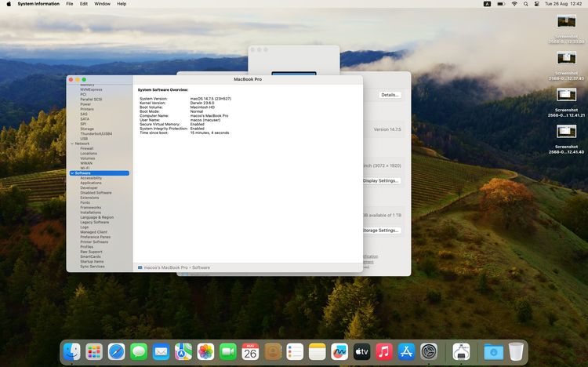Select Installations in the sidebar
Viewport: 588px width, 367px height.
[x=91, y=213]
